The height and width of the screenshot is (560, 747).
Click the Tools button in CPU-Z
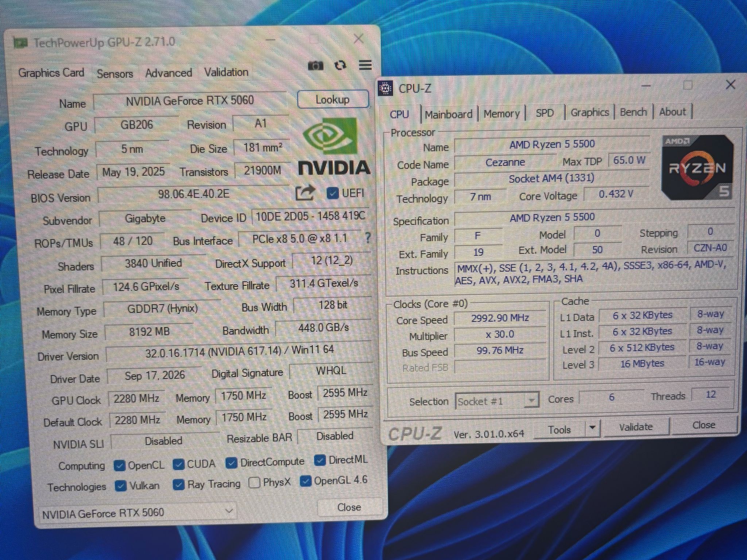click(x=560, y=429)
